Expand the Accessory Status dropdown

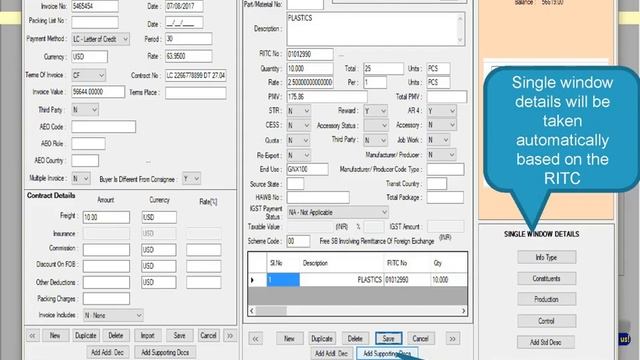pyautogui.click(x=376, y=125)
